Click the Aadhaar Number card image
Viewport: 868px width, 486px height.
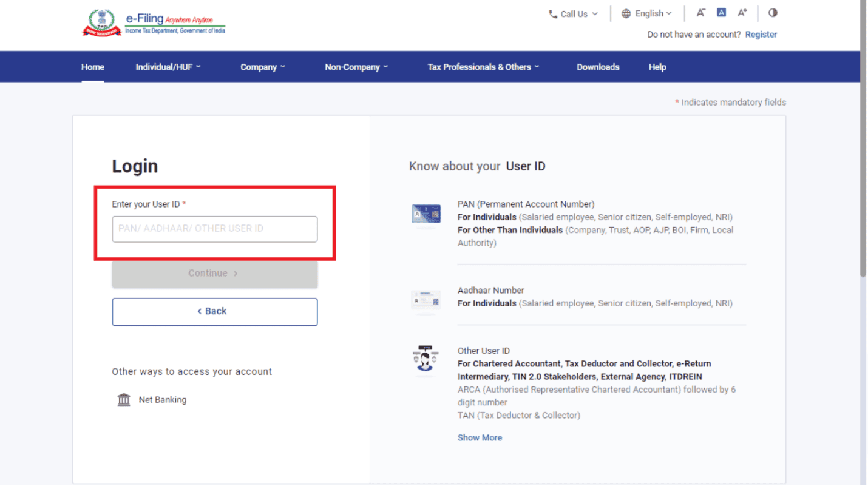point(426,300)
